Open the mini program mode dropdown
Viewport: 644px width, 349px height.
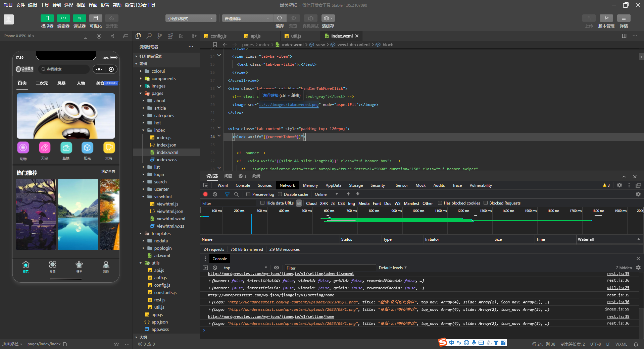(191, 18)
